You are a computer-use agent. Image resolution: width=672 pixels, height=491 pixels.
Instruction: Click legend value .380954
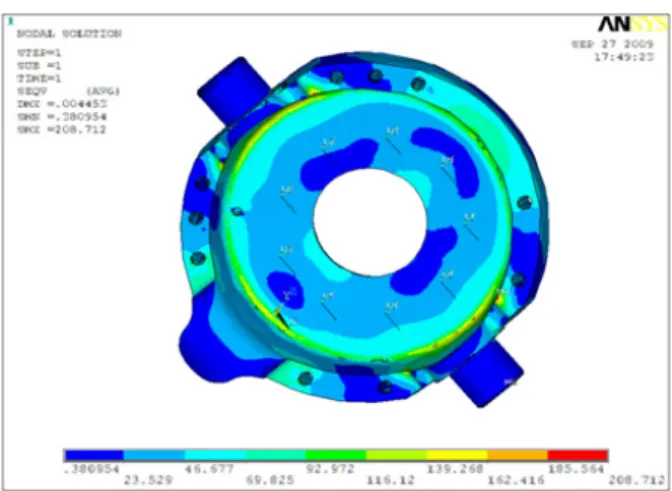click(92, 469)
